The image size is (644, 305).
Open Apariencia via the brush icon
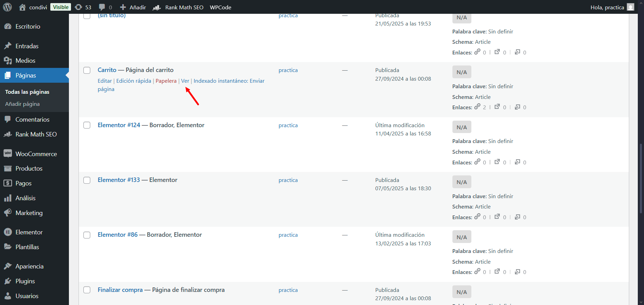click(x=8, y=266)
